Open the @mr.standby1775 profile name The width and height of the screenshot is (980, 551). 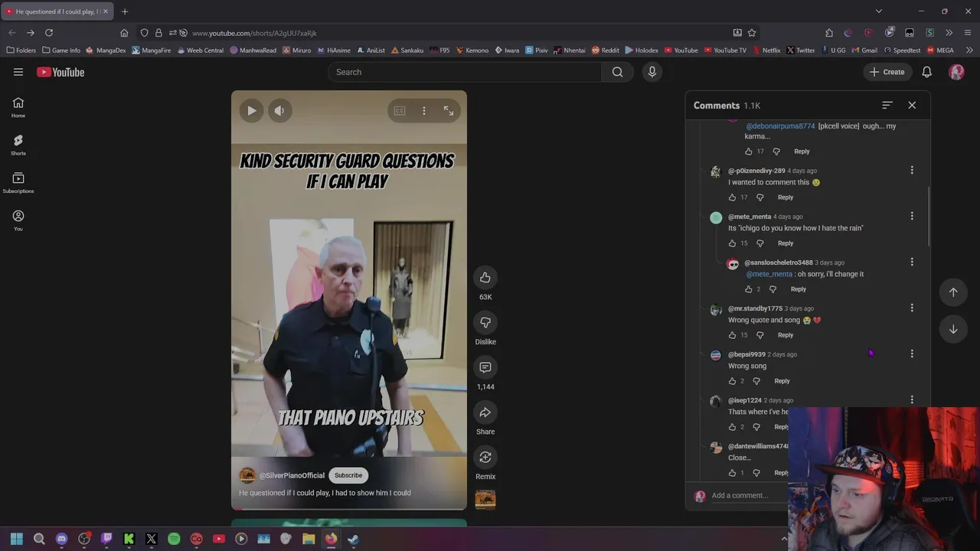click(x=755, y=308)
